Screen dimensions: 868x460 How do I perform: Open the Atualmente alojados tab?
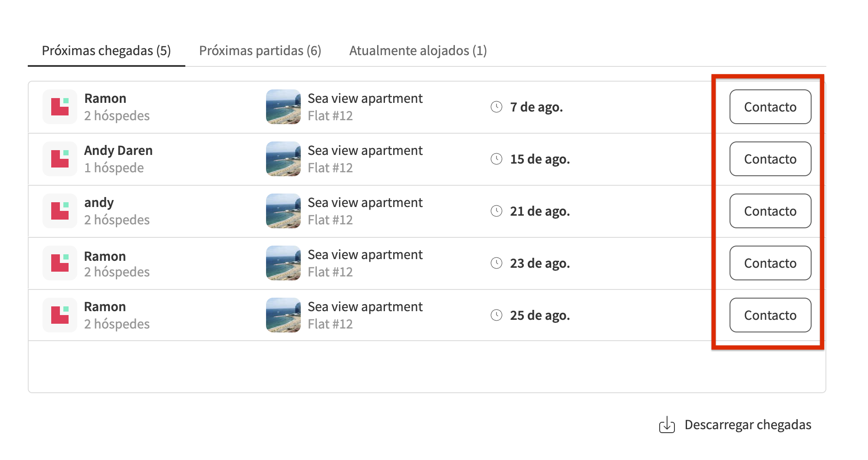pos(418,51)
